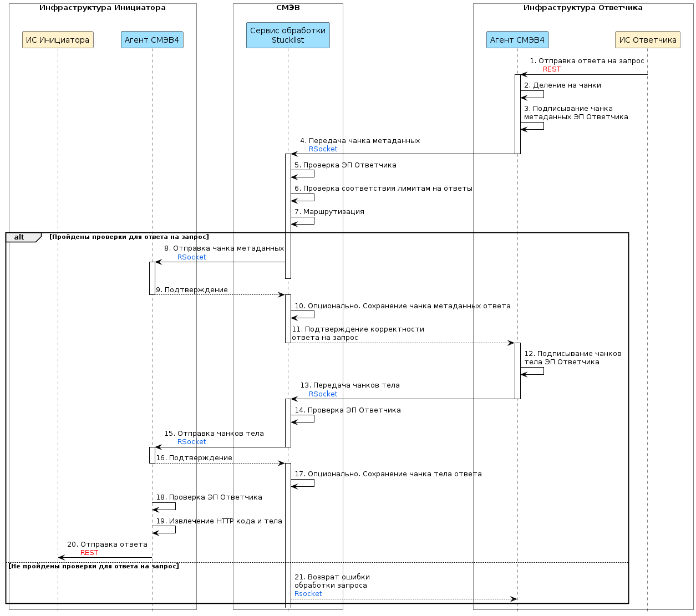This screenshot has height=616, width=696.
Task: Select the step 2 Деление на чанки text
Action: click(x=562, y=85)
